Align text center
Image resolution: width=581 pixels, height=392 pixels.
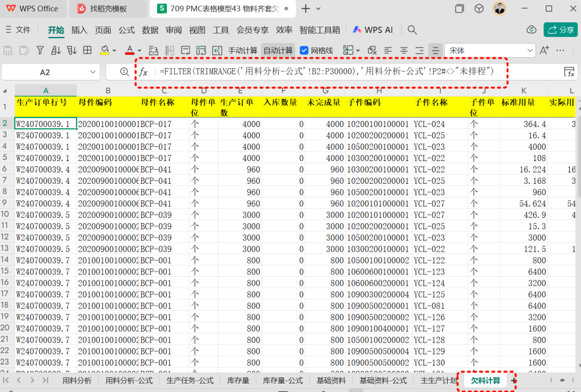point(404,50)
